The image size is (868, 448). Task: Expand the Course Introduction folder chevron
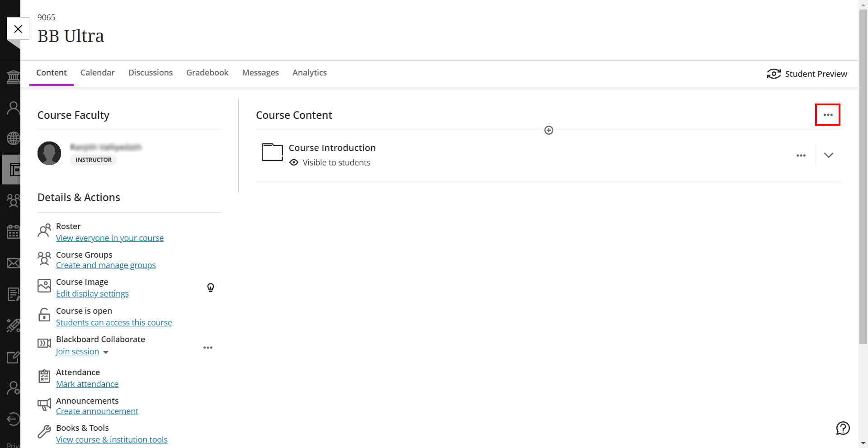(x=828, y=155)
